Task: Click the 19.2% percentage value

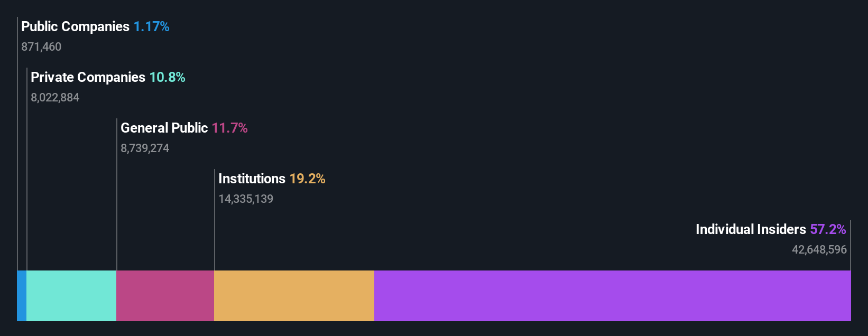Action: (x=307, y=179)
